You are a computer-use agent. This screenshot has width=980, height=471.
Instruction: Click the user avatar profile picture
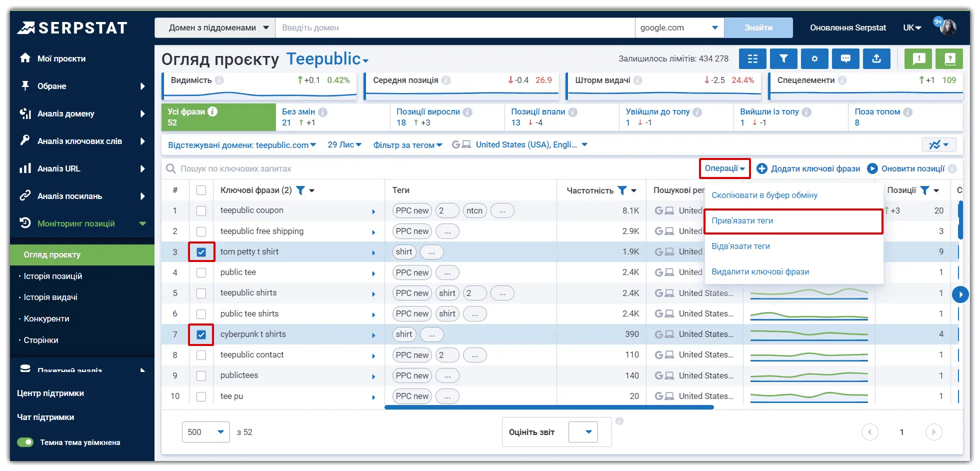pyautogui.click(x=948, y=27)
